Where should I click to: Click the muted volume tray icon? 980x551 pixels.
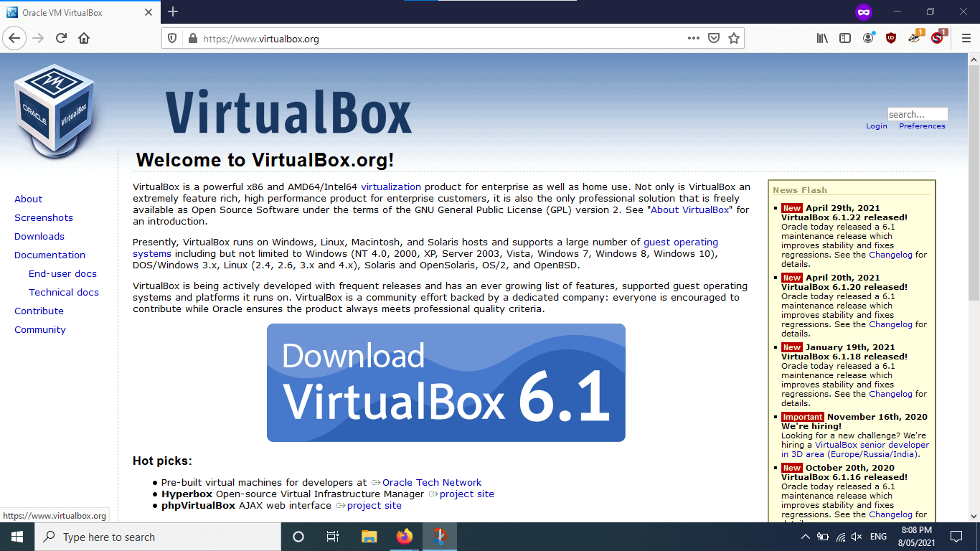point(857,537)
